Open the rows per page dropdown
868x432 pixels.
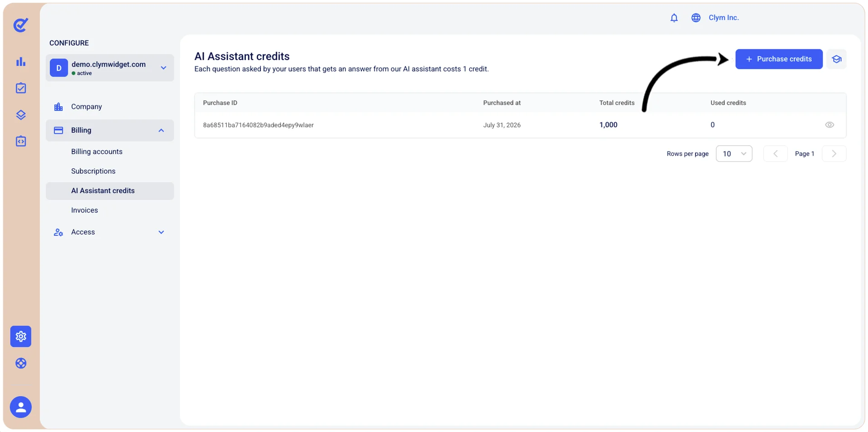734,154
